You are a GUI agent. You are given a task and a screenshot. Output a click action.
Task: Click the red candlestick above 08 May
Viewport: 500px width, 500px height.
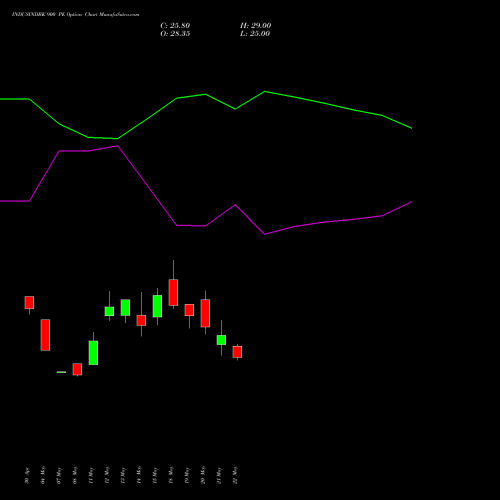pyautogui.click(x=77, y=369)
